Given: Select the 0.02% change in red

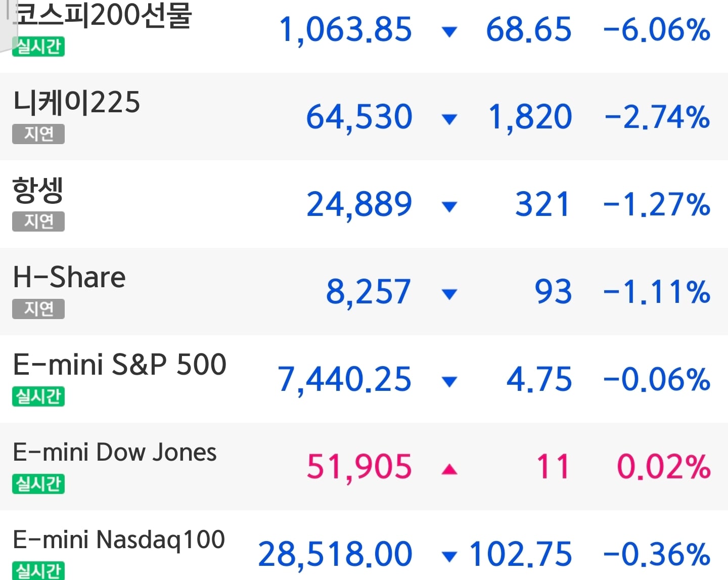Looking at the screenshot, I should (x=664, y=467).
